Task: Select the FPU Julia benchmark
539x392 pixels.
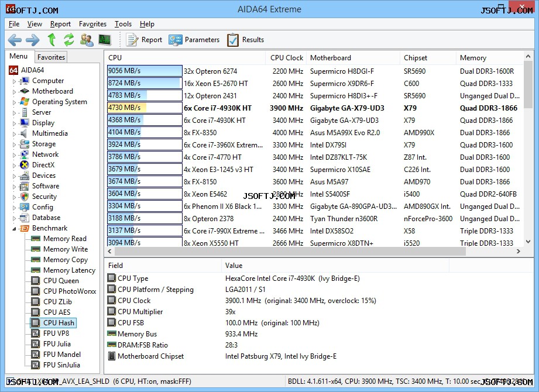Action: click(57, 344)
